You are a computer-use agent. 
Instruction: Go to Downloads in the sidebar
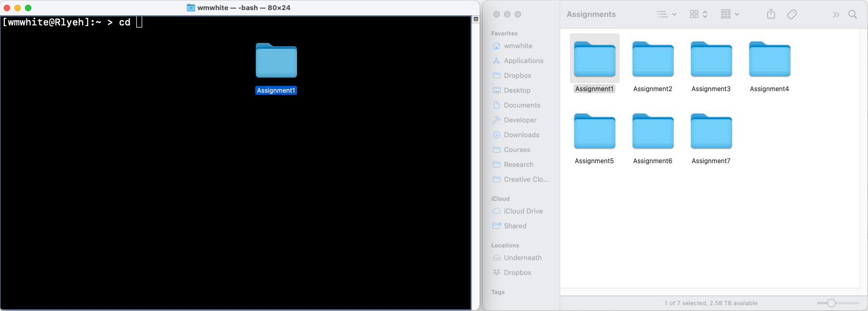tap(521, 135)
